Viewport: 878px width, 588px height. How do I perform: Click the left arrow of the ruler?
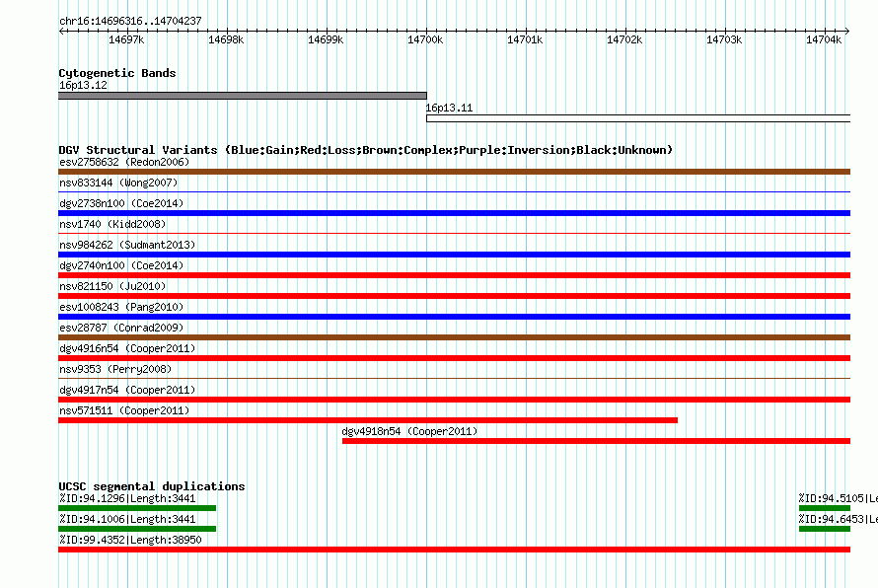tap(61, 31)
